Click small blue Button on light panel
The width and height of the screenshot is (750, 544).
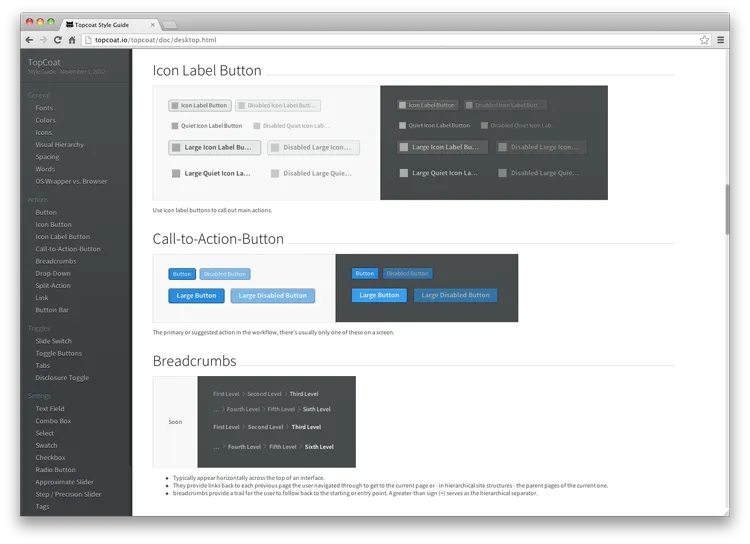182,274
